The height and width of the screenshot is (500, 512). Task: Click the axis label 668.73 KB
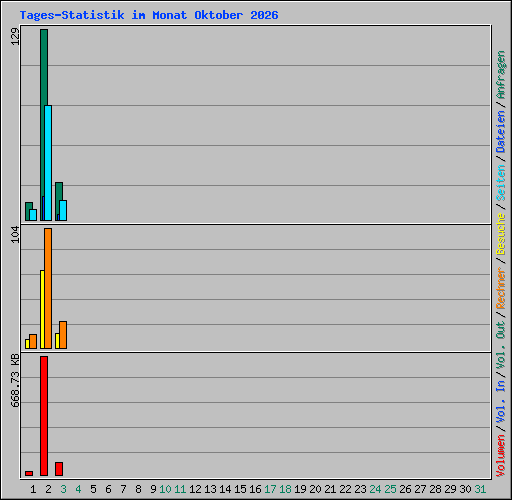point(15,381)
